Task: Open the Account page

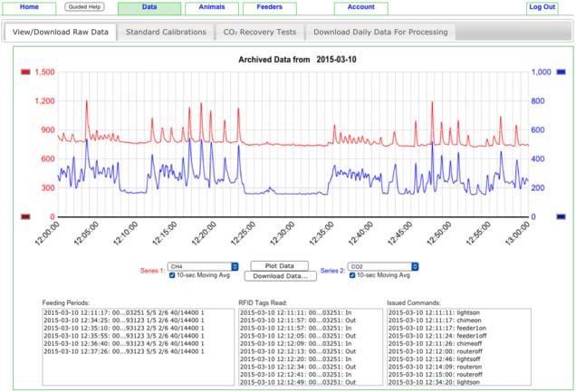Action: click(x=360, y=7)
